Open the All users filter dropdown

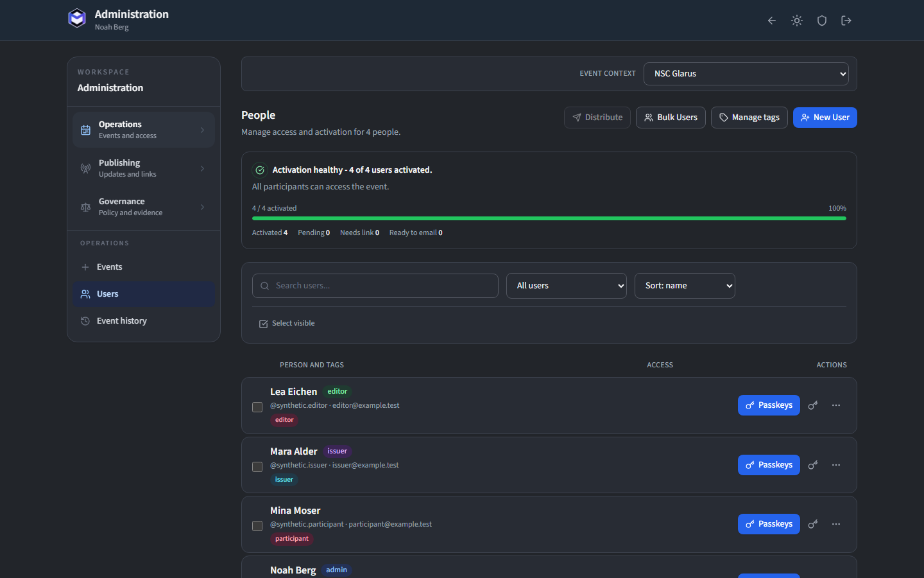(x=567, y=286)
